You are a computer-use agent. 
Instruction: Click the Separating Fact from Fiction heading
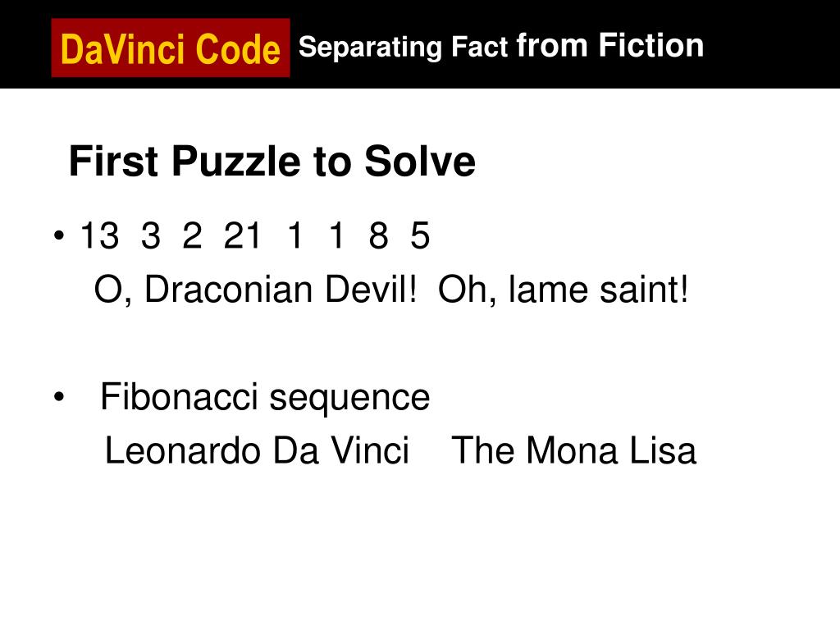point(501,46)
